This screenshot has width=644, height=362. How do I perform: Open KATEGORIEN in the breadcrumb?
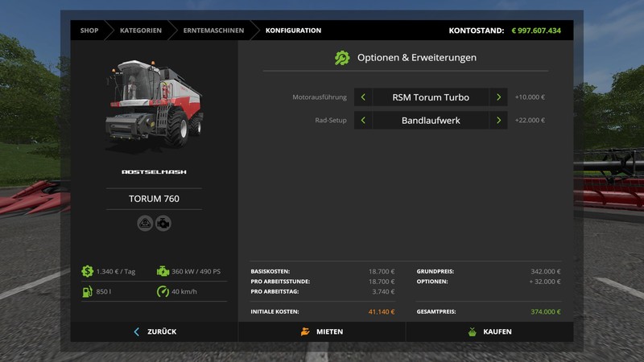pyautogui.click(x=140, y=31)
